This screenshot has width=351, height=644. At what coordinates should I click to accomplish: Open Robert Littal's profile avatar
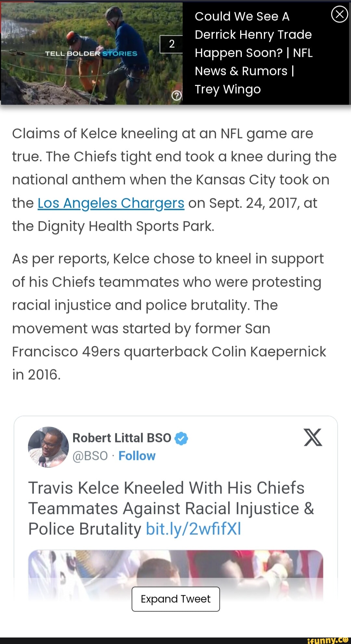[48, 447]
